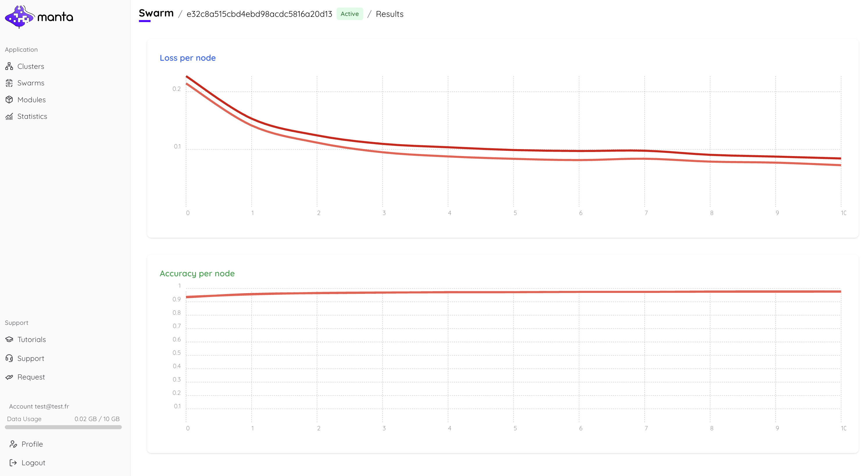The width and height of the screenshot is (868, 476).
Task: Click the Request handshake icon
Action: [x=9, y=377]
